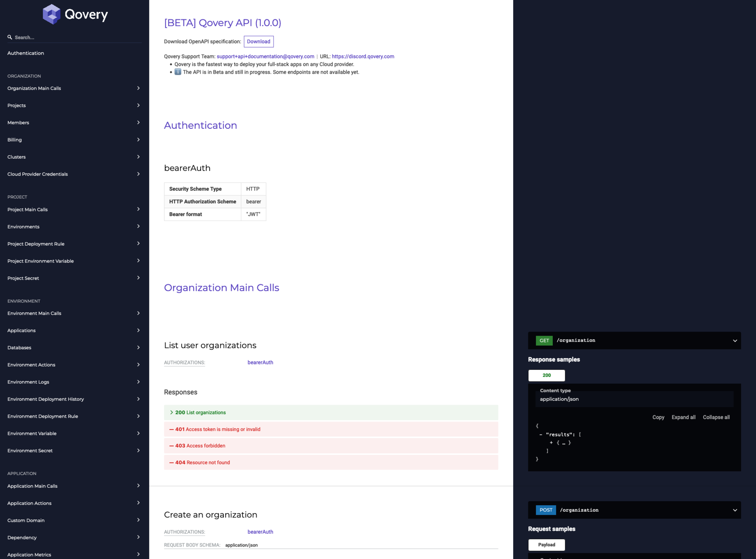The width and height of the screenshot is (756, 559).
Task: Click chevron next to Application Metrics
Action: [x=138, y=554]
